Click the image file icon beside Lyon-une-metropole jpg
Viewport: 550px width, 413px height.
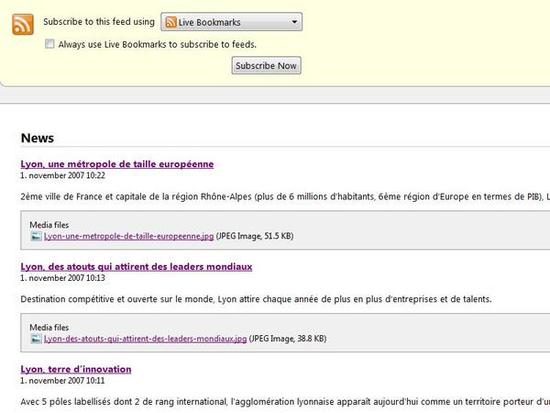point(36,236)
